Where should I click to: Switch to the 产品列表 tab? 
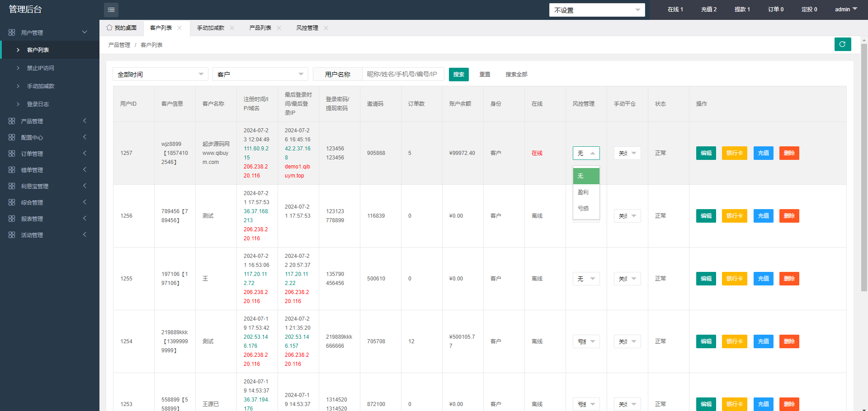(260, 28)
